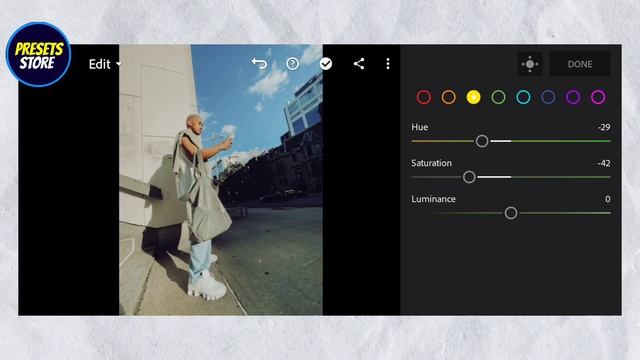Viewport: 640px width, 360px height.
Task: Select the green color channel
Action: [x=498, y=97]
